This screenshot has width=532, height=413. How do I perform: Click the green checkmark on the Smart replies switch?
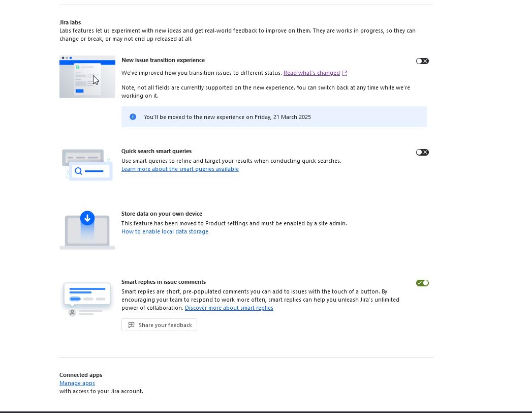pos(419,283)
